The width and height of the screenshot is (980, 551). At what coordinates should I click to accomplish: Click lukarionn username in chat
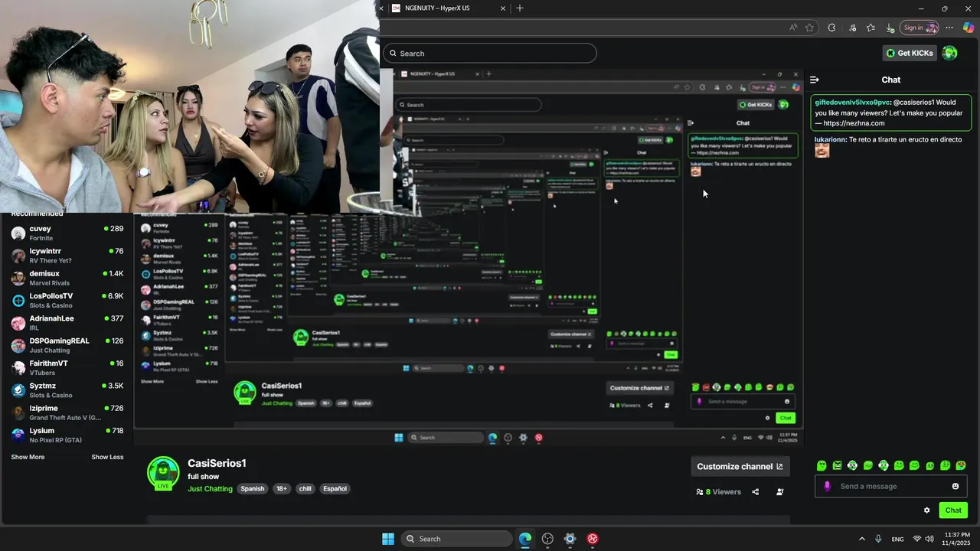830,139
